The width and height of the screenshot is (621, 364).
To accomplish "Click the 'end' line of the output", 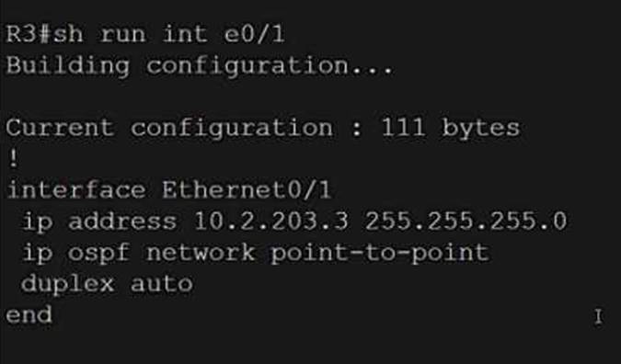I will 29,315.
